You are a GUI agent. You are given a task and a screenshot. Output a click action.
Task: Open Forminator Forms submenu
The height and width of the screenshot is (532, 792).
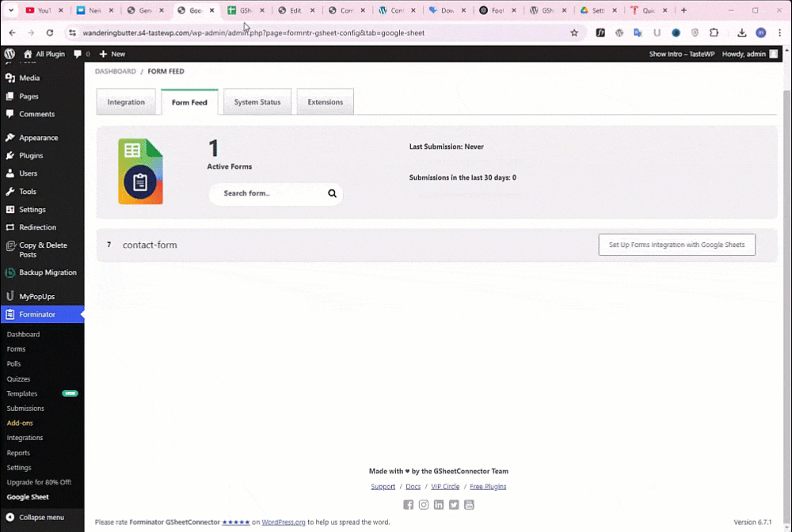(16, 349)
